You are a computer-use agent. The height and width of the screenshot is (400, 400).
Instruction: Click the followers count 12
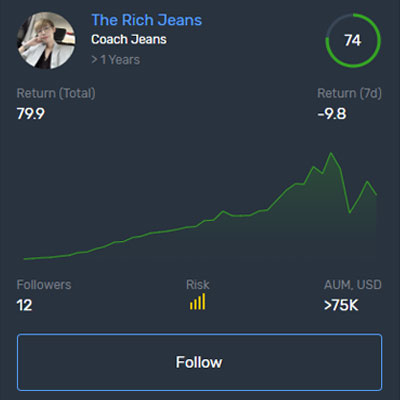click(x=25, y=305)
